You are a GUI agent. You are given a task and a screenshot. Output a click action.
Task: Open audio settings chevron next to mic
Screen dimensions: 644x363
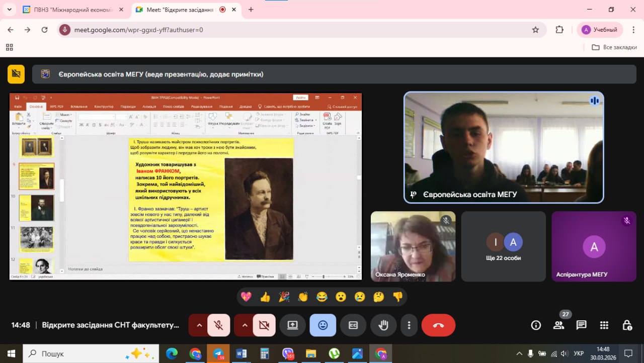tap(200, 325)
